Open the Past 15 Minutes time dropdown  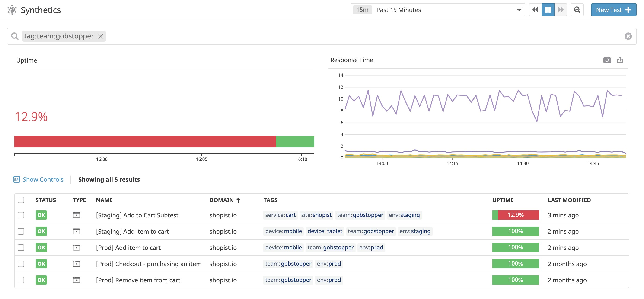(437, 10)
